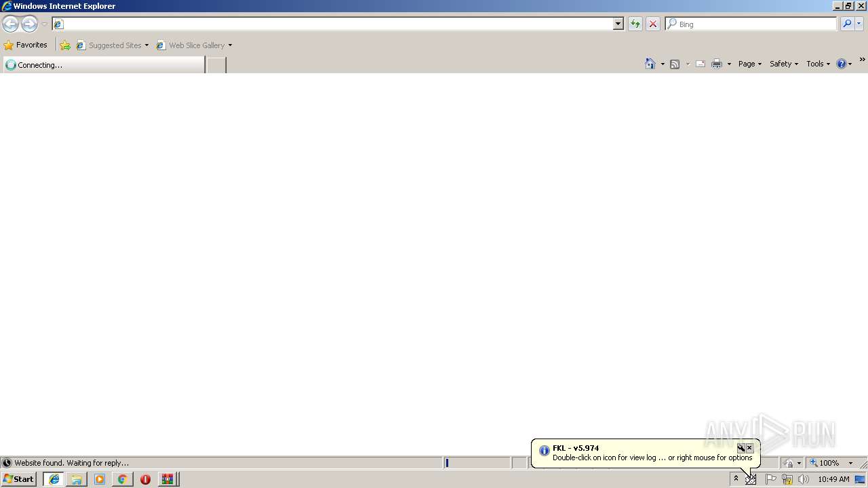Click the FKL tray icon
This screenshot has height=488, width=868.
[751, 479]
